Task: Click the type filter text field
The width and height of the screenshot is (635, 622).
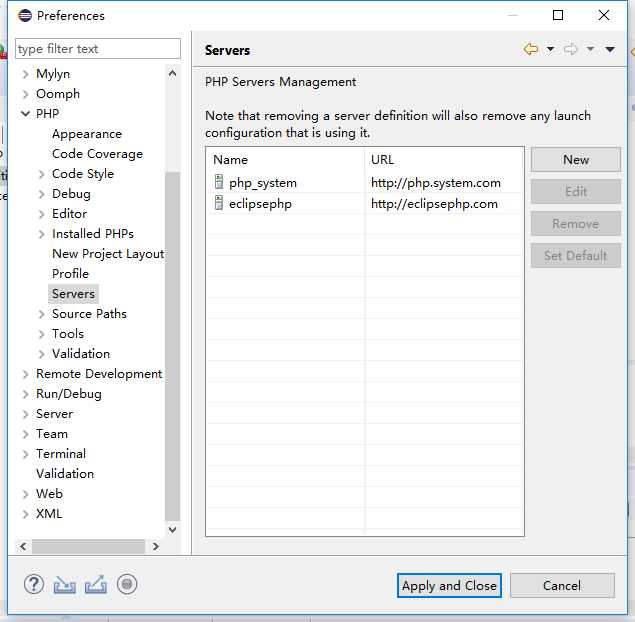Action: coord(98,49)
